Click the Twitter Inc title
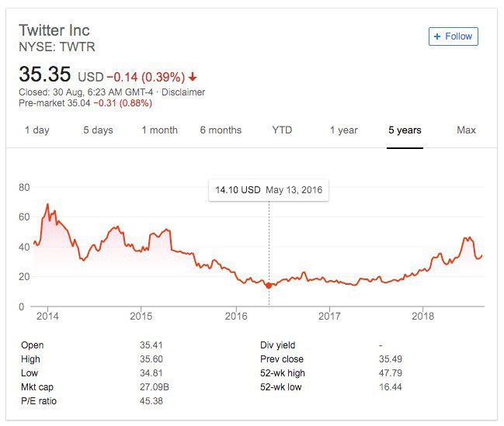This screenshot has height=426, width=504. pos(54,31)
